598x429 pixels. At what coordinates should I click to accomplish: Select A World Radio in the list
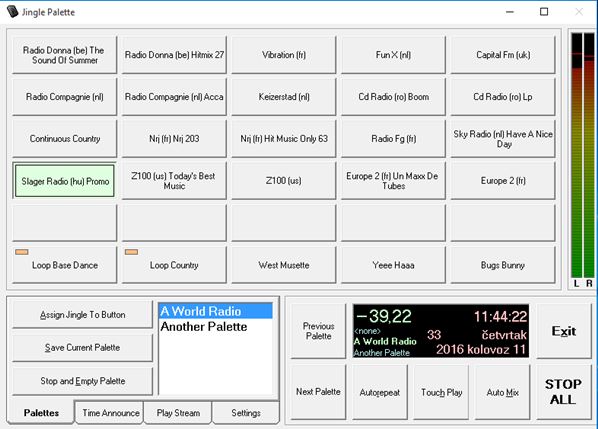tap(215, 311)
